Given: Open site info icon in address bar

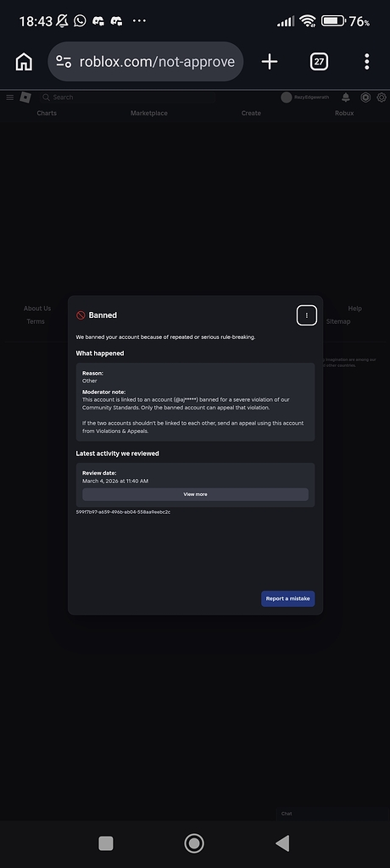Looking at the screenshot, I should click(x=64, y=61).
